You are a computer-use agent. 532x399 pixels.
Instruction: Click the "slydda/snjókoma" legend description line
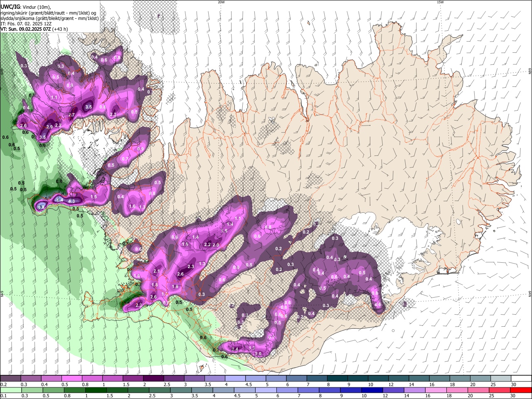[49, 18]
